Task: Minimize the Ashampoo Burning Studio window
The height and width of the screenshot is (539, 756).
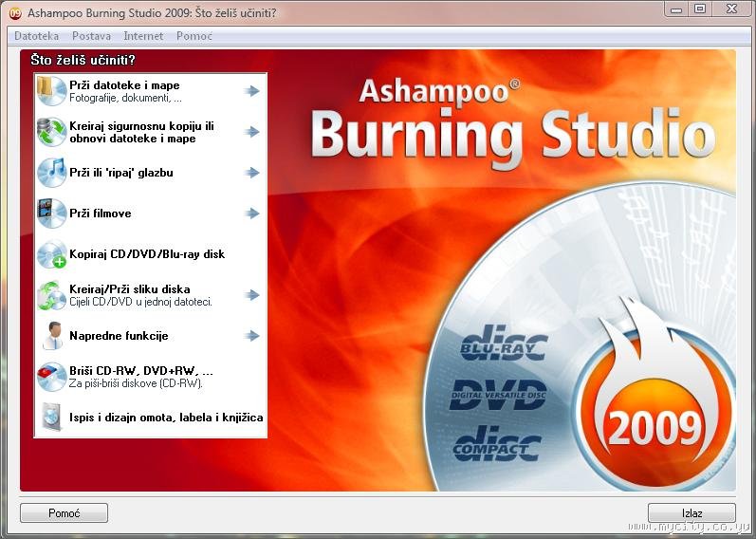Action: 676,9
